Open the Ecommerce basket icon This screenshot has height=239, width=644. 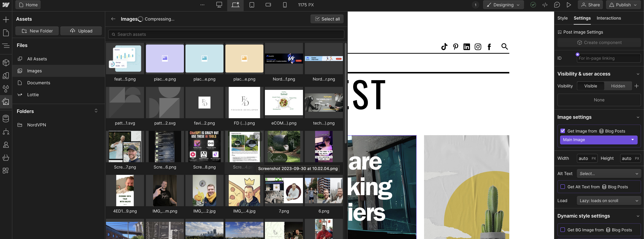[6, 158]
